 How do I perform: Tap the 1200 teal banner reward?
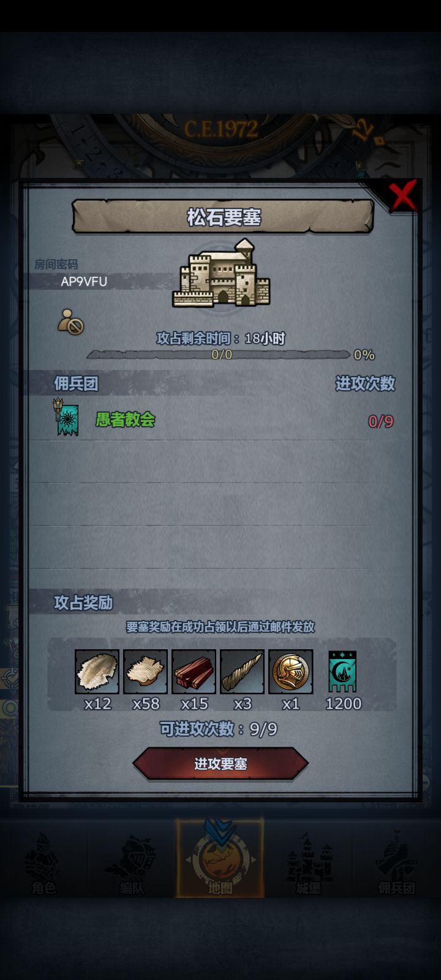coord(342,672)
